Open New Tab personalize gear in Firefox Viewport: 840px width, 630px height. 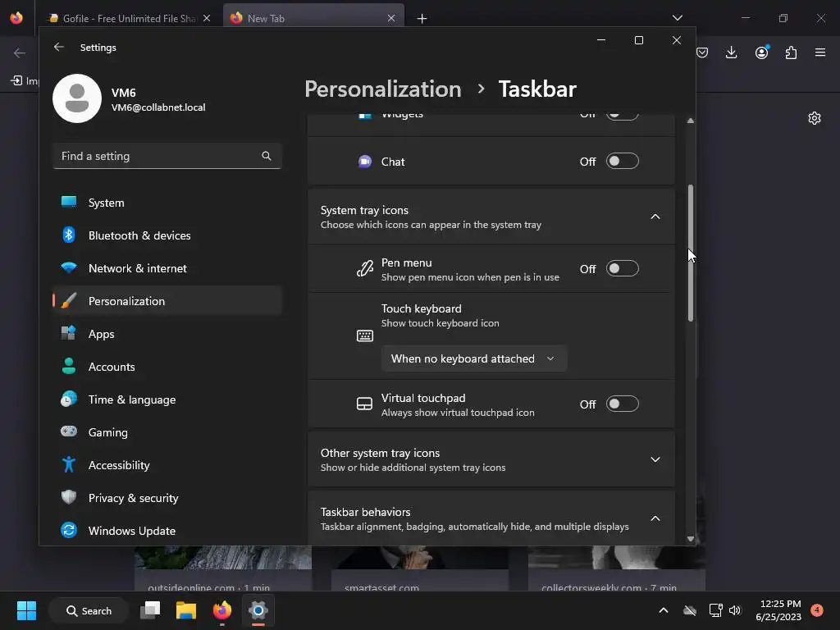pos(815,118)
